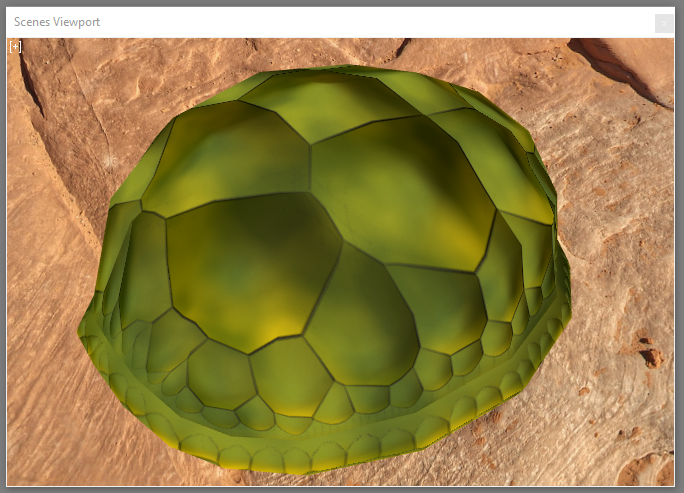
Task: Click the Scenes Viewport title label
Action: point(57,22)
